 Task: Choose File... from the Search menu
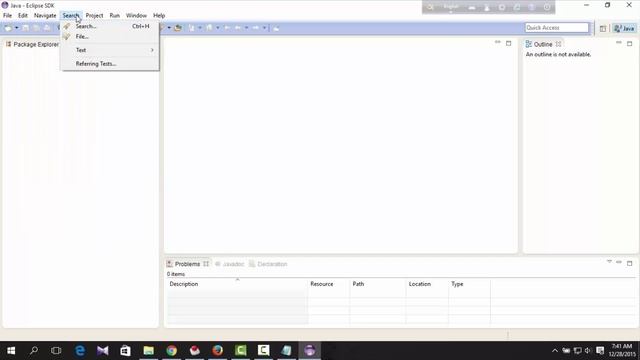110,37
